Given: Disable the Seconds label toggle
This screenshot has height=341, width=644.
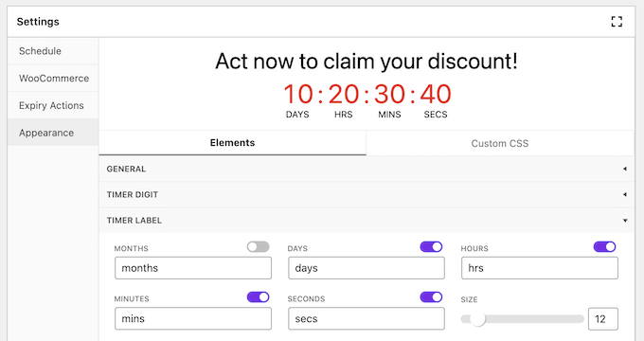Looking at the screenshot, I should click(431, 297).
